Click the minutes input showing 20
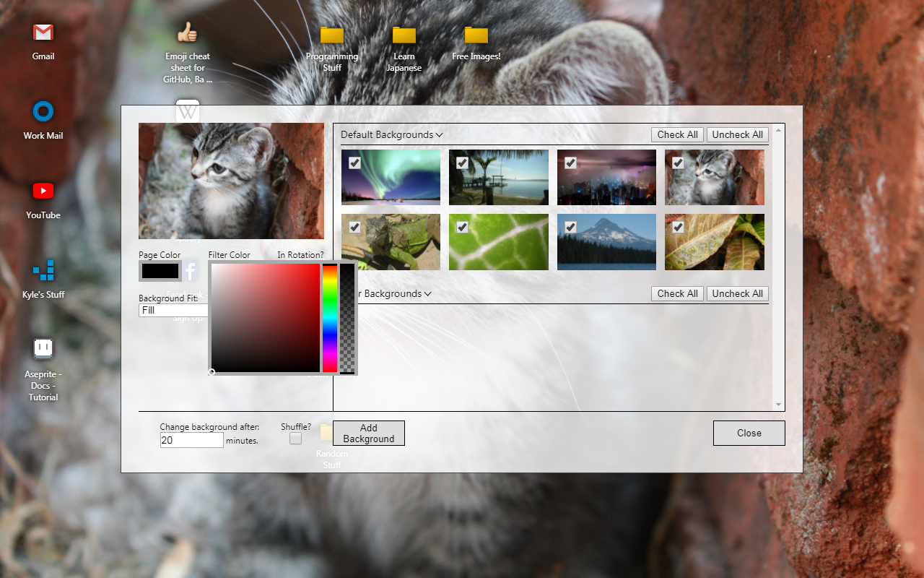The width and height of the screenshot is (924, 578). (191, 440)
